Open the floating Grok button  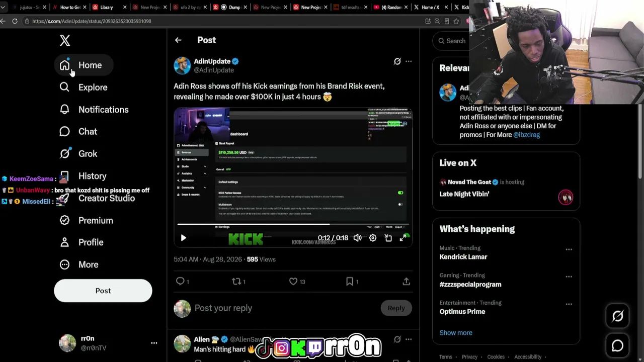617,316
